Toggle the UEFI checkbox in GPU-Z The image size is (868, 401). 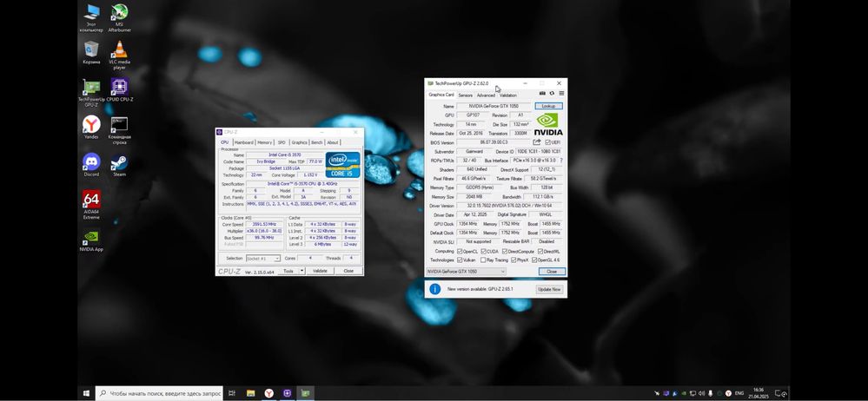click(547, 142)
